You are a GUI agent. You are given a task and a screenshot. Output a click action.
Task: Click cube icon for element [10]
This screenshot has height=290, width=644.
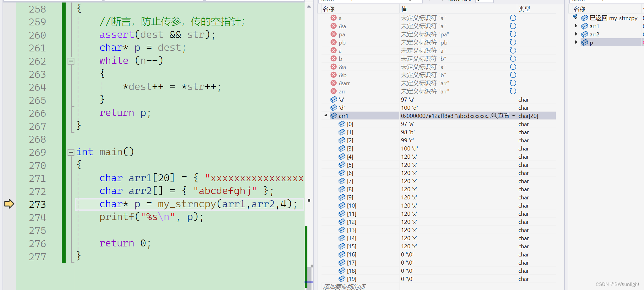coord(342,205)
